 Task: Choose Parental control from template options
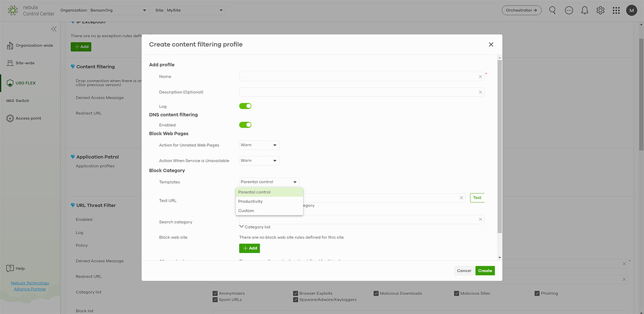269,192
